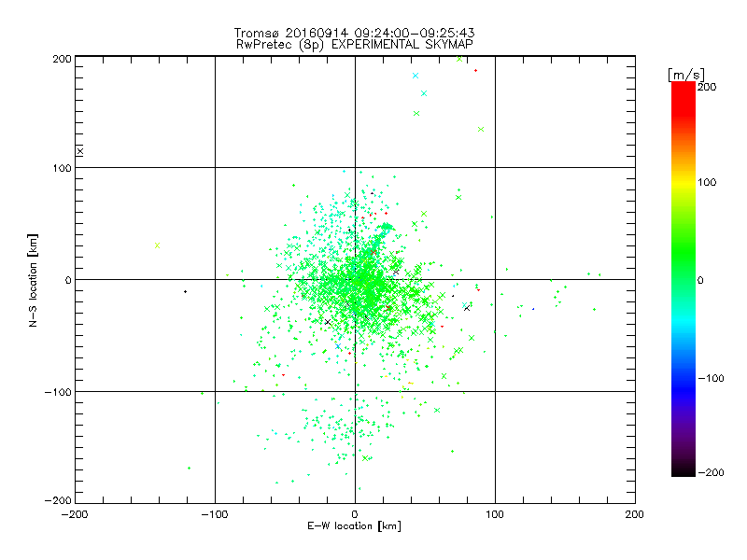Click the x-axis tick label '200'
This screenshot has width=747, height=560.
[x=635, y=515]
